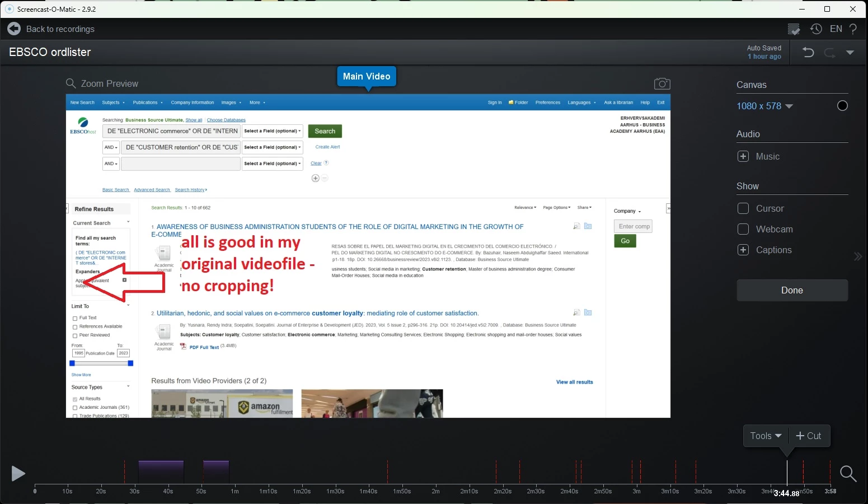Play the video from timeline
Screen dimensions: 868x504
[18, 474]
